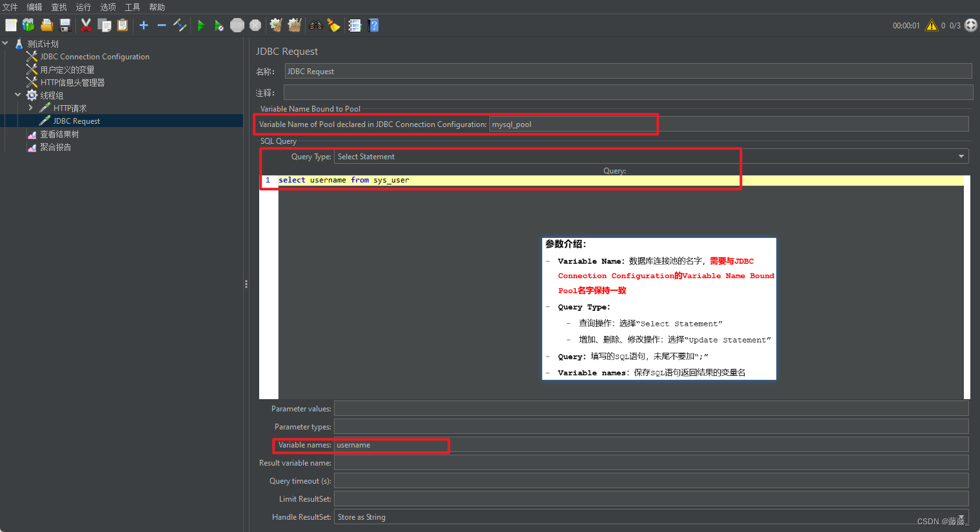Click the Copy icon in toolbar
The height and width of the screenshot is (532, 980).
coord(104,25)
